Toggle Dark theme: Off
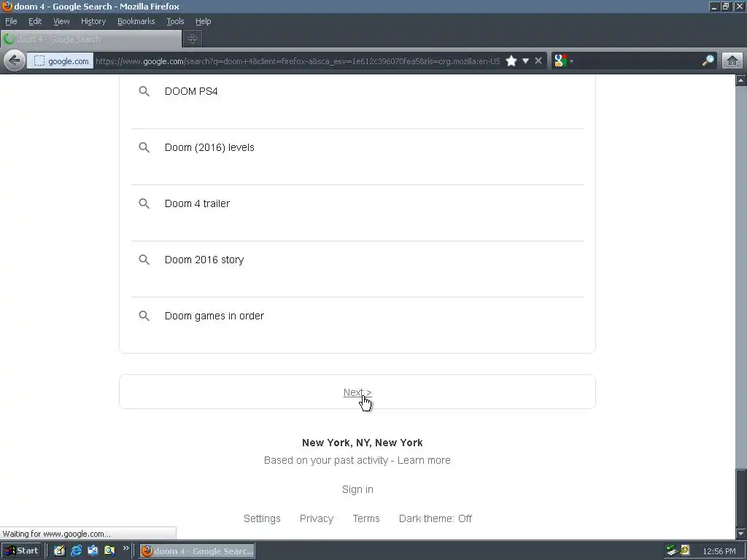The width and height of the screenshot is (747, 560). [x=436, y=518]
